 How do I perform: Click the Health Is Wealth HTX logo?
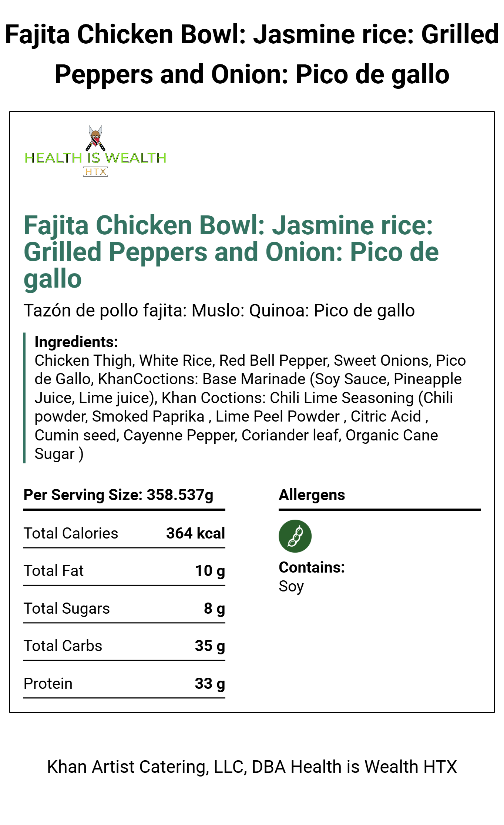tap(95, 157)
